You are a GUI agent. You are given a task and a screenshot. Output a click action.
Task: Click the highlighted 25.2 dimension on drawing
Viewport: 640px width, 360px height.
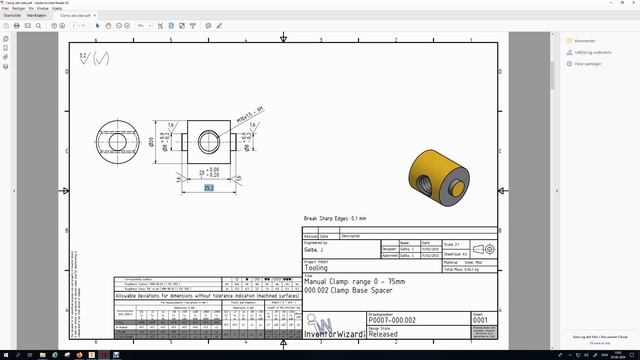tap(209, 188)
